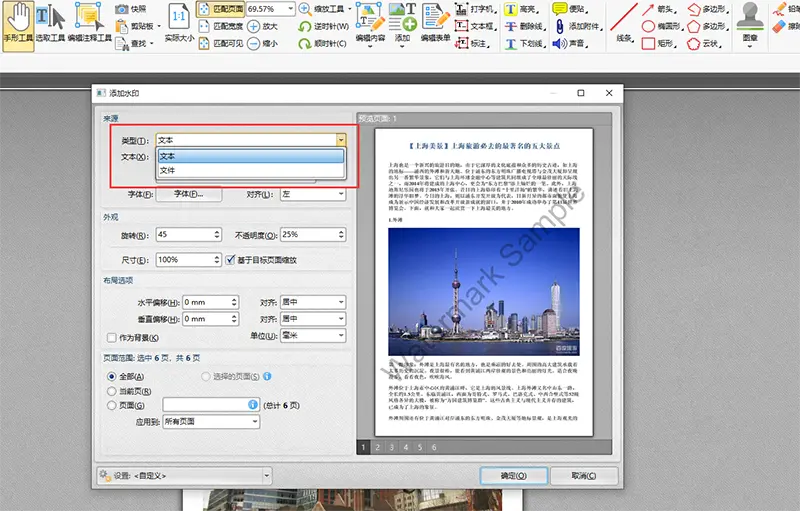Switch preview to page 6 tab
The image size is (800, 511).
pyautogui.click(x=434, y=447)
